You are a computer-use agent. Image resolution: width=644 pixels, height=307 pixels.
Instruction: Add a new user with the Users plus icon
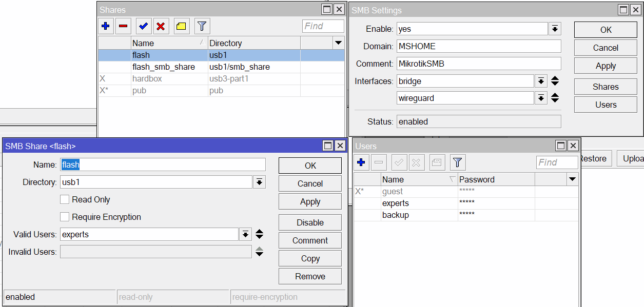(361, 162)
